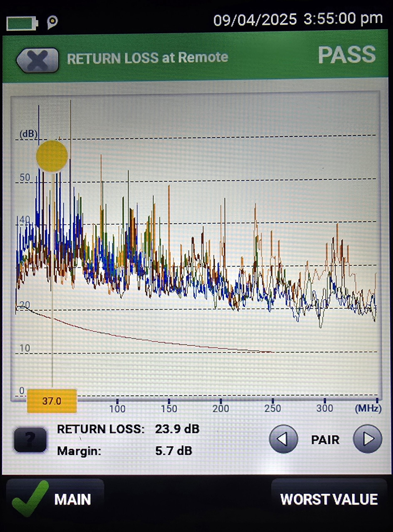
Task: Tap the battery status icon
Action: 22,23
